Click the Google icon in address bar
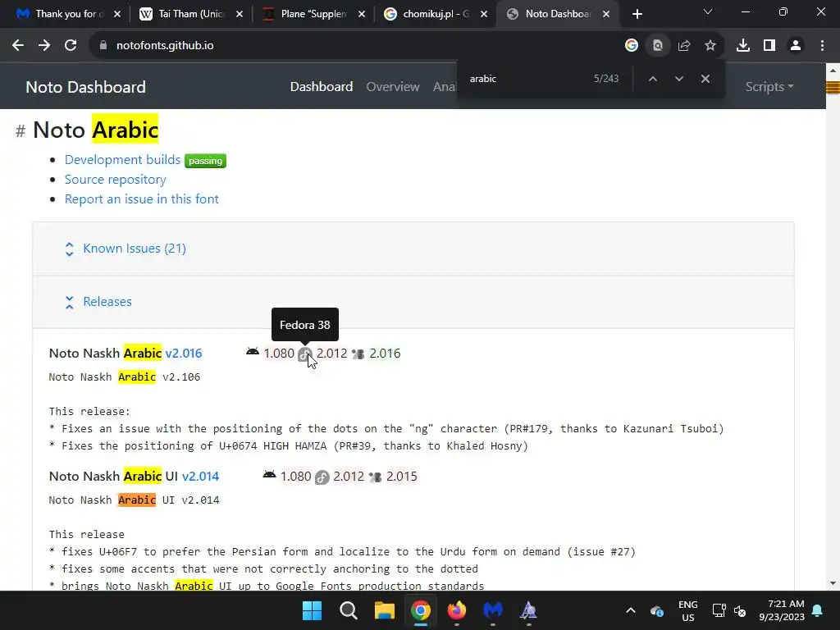The image size is (840, 630). (631, 46)
